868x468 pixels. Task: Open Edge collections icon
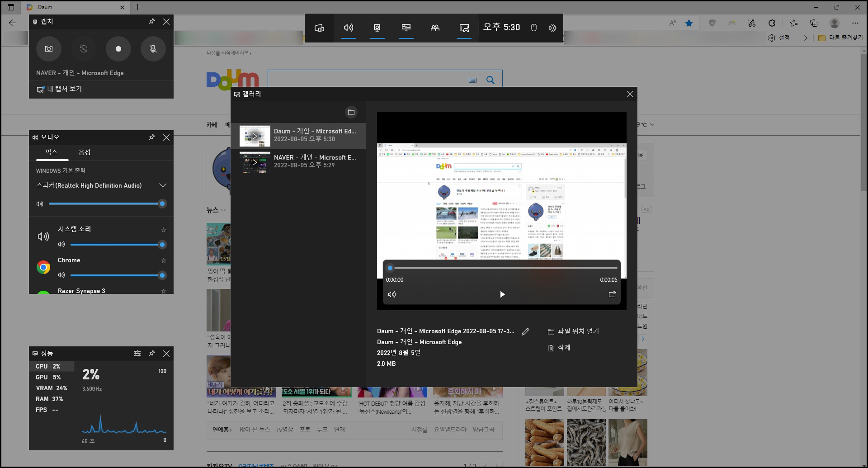pos(814,23)
